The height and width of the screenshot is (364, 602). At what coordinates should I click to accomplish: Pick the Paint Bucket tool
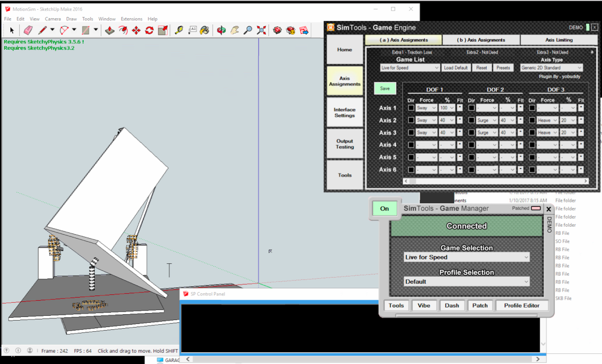(205, 31)
